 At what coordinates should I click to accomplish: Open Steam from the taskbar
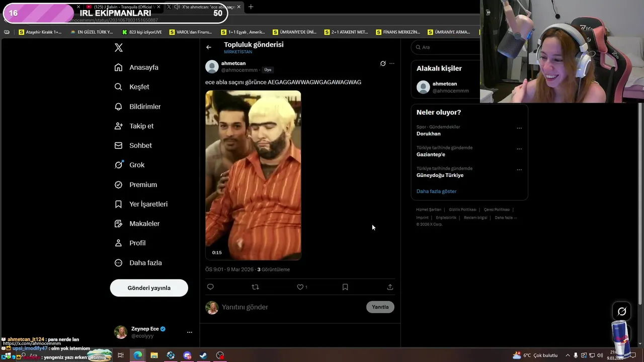pos(203,355)
